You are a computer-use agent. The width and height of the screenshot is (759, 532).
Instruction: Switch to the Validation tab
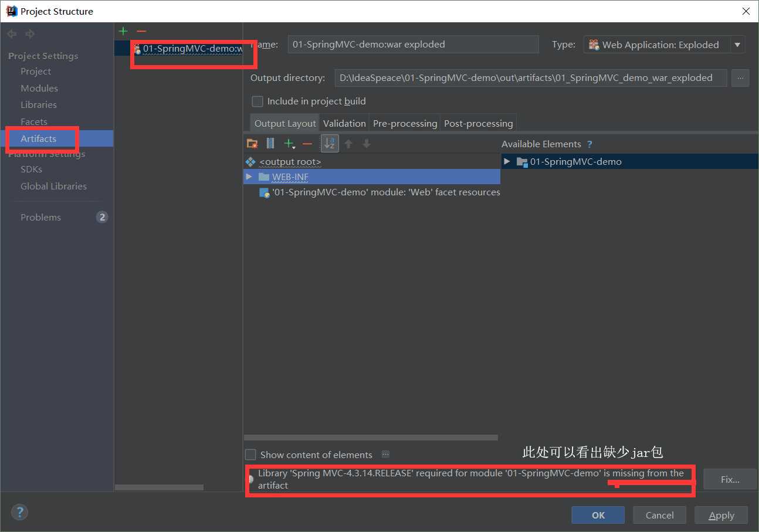pyautogui.click(x=344, y=123)
